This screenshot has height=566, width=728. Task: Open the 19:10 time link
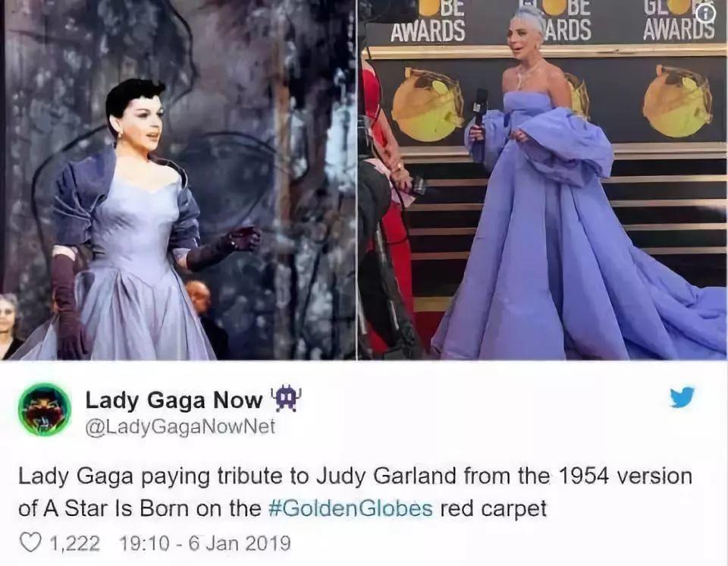point(143,542)
